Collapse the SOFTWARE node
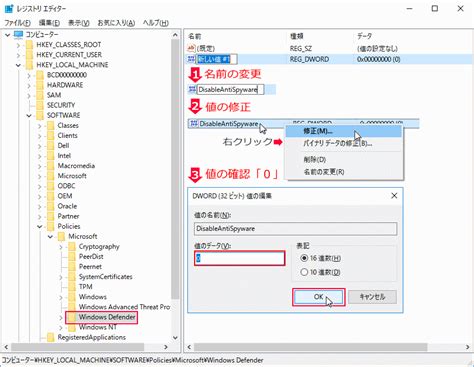This screenshot has height=367, width=474. (x=29, y=116)
